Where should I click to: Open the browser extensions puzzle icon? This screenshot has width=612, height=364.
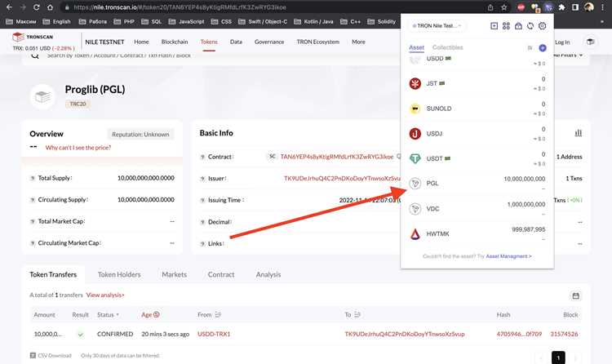point(561,7)
